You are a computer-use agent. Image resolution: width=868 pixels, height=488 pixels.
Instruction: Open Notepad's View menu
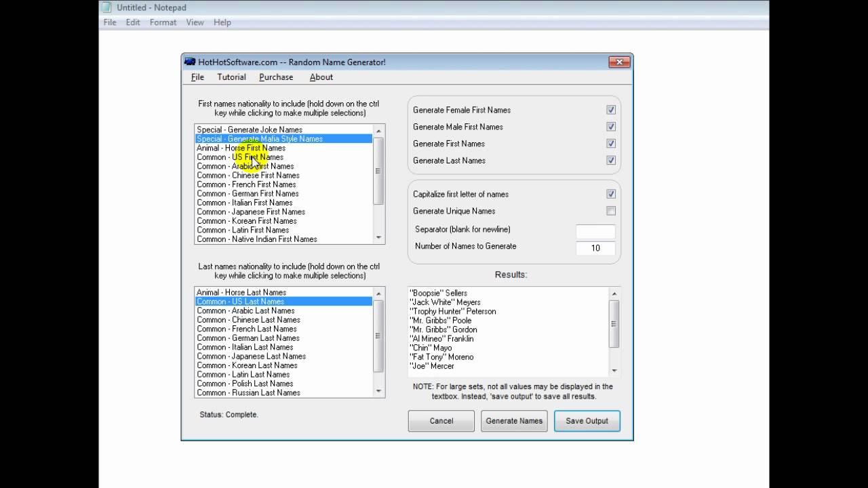coord(195,22)
